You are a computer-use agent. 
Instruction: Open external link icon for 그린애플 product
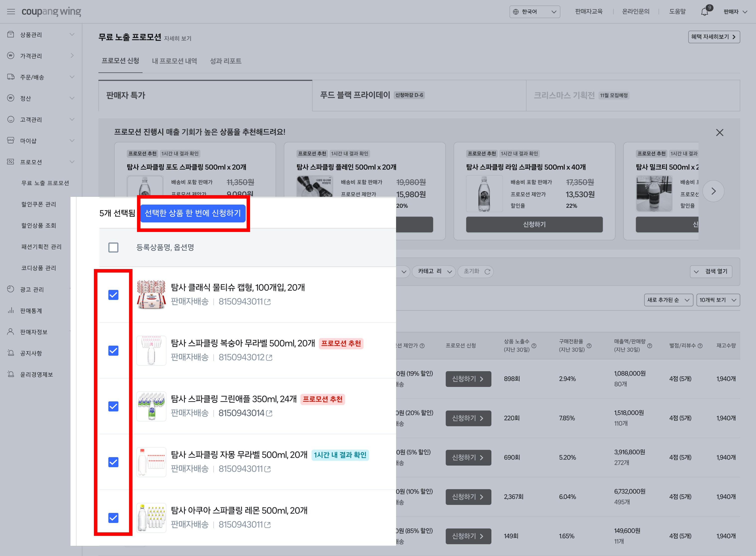[x=269, y=413]
